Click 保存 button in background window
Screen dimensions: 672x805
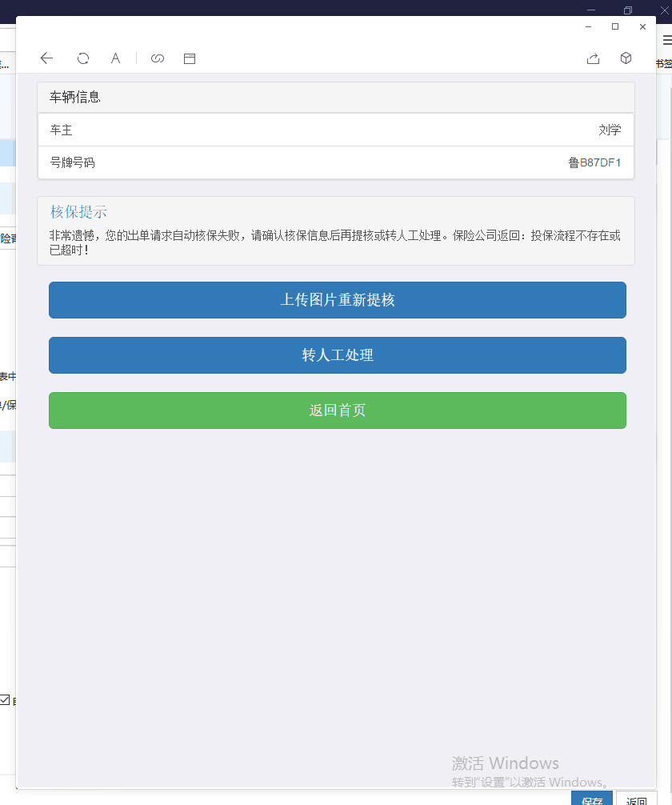click(x=592, y=799)
